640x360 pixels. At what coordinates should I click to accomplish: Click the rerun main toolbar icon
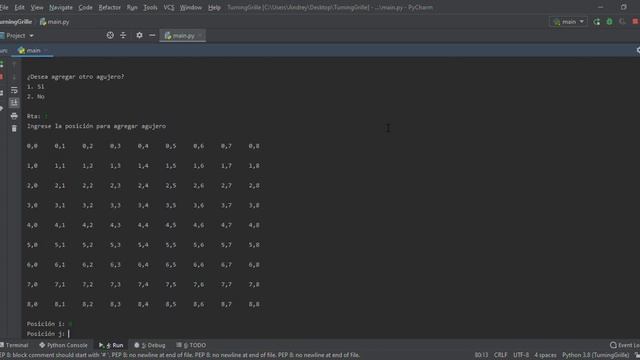click(x=597, y=22)
